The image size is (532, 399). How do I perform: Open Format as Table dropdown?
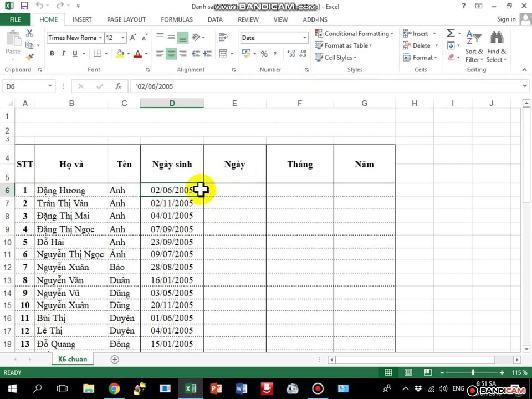click(344, 45)
